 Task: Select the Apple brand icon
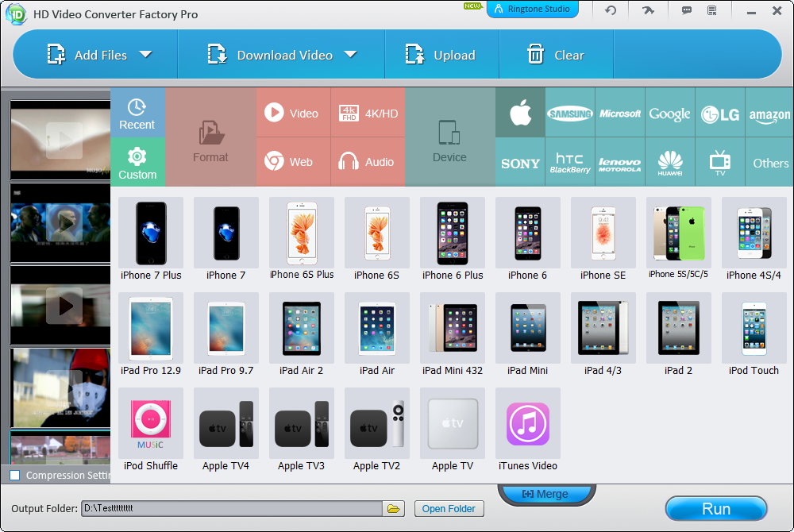tap(520, 113)
